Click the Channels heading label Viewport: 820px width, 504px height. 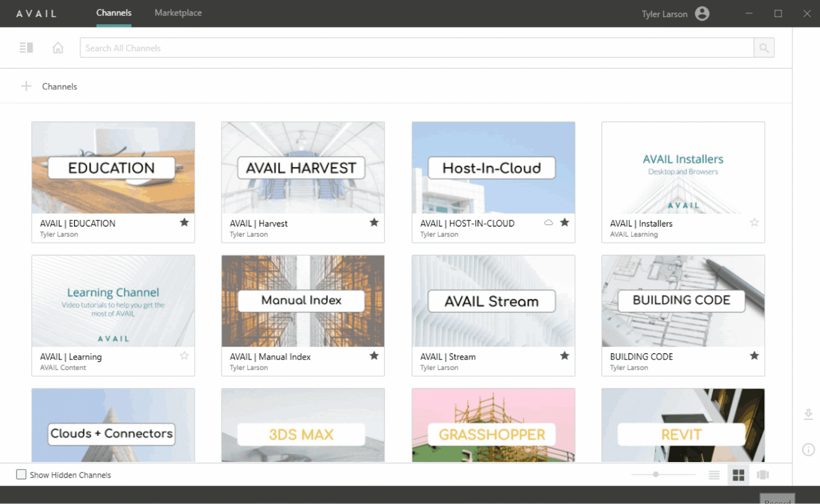[59, 87]
